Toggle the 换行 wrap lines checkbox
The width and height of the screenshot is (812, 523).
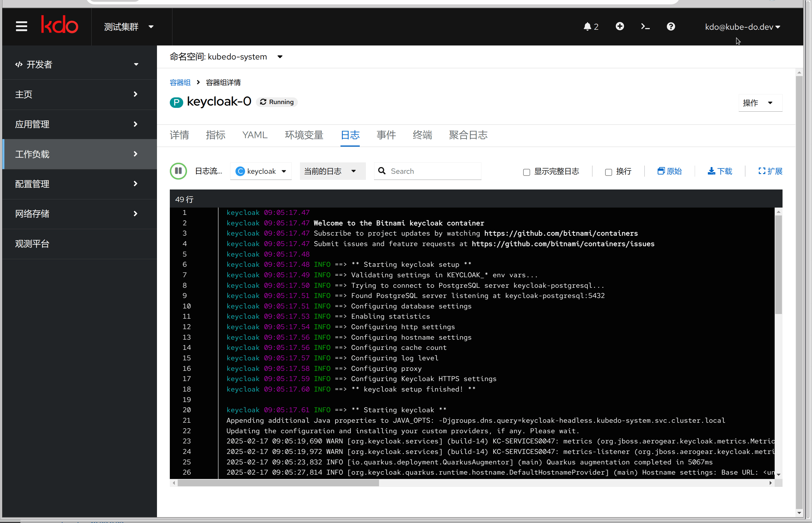[x=608, y=172]
